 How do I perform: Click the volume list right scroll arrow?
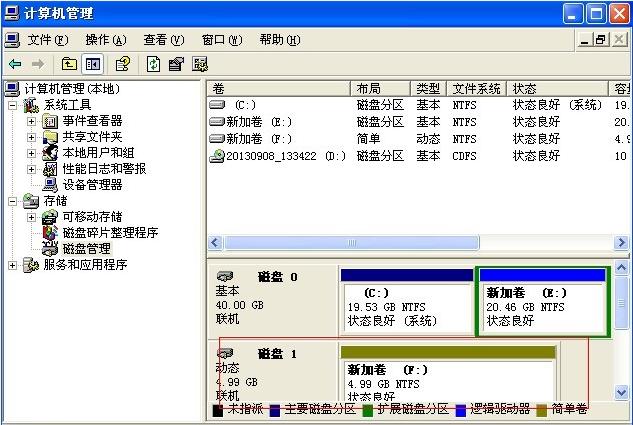pyautogui.click(x=621, y=243)
